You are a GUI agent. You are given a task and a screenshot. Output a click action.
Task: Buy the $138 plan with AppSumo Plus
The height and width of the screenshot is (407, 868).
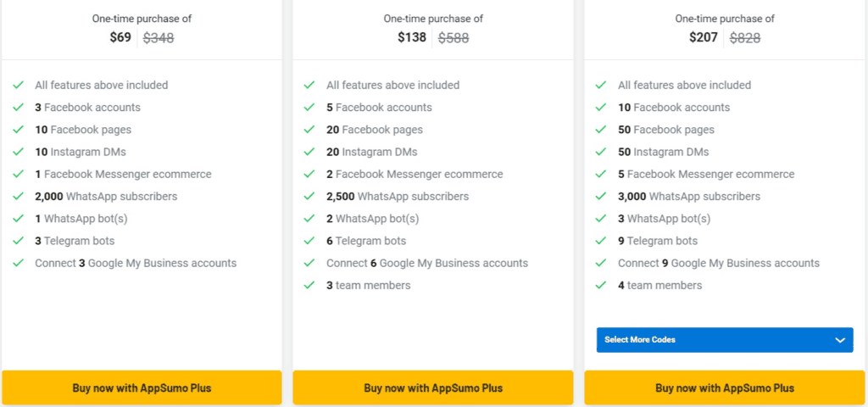pyautogui.click(x=433, y=388)
